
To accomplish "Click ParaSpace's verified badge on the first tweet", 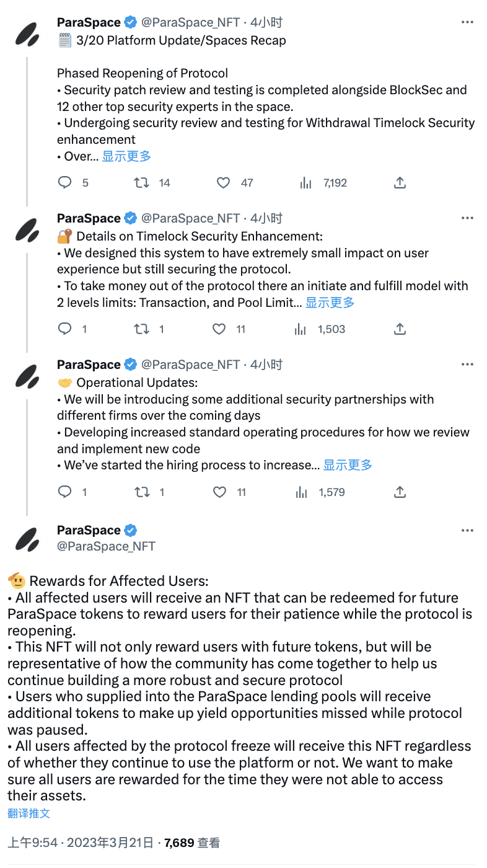I will point(130,22).
